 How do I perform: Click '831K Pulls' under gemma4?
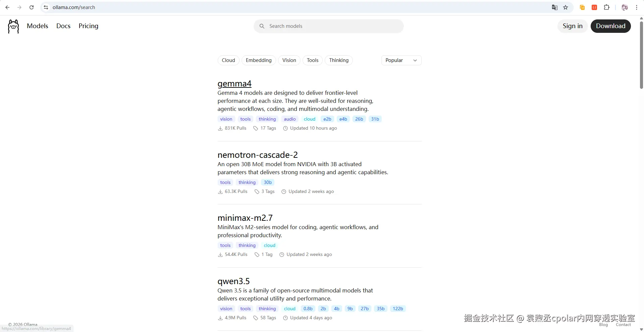click(x=235, y=128)
